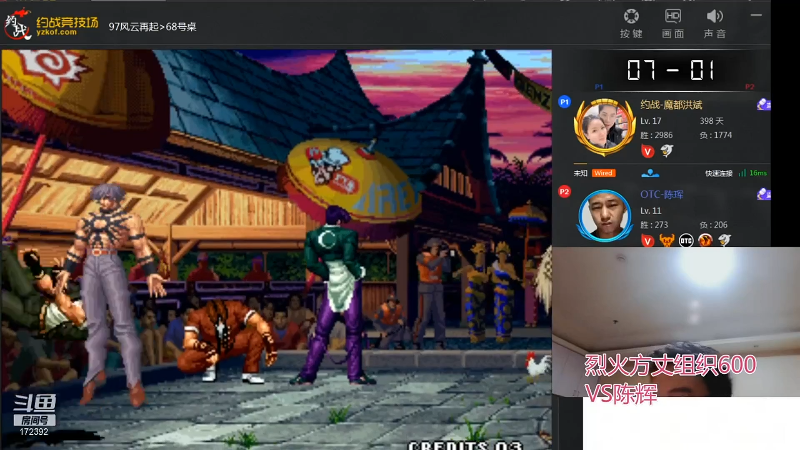This screenshot has height=450, width=800.
Task: Click player name 约战-魔都洪斌
Action: [671, 105]
